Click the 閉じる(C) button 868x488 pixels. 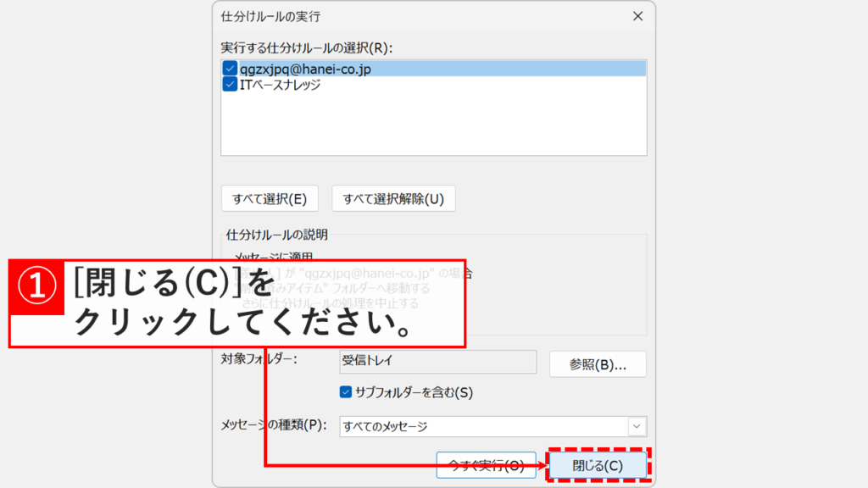pos(597,464)
